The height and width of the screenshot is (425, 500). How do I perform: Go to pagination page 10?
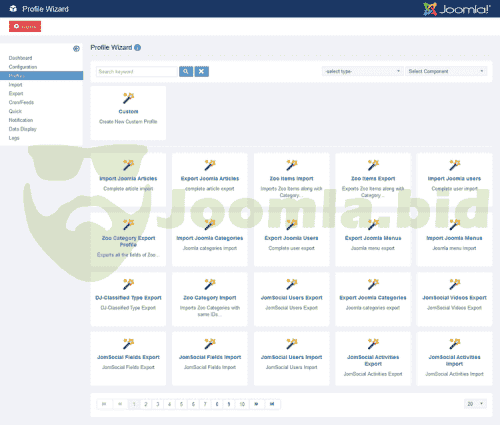(x=242, y=404)
